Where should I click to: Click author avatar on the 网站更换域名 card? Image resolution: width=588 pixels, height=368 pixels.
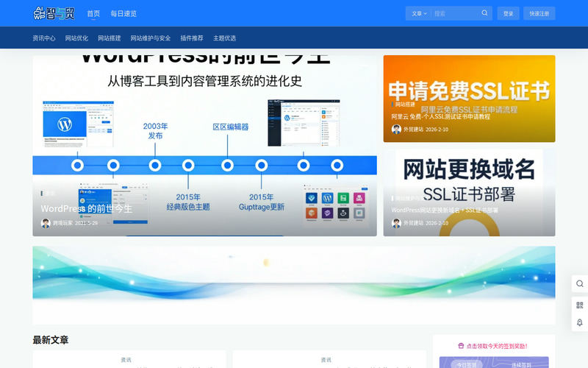(396, 223)
